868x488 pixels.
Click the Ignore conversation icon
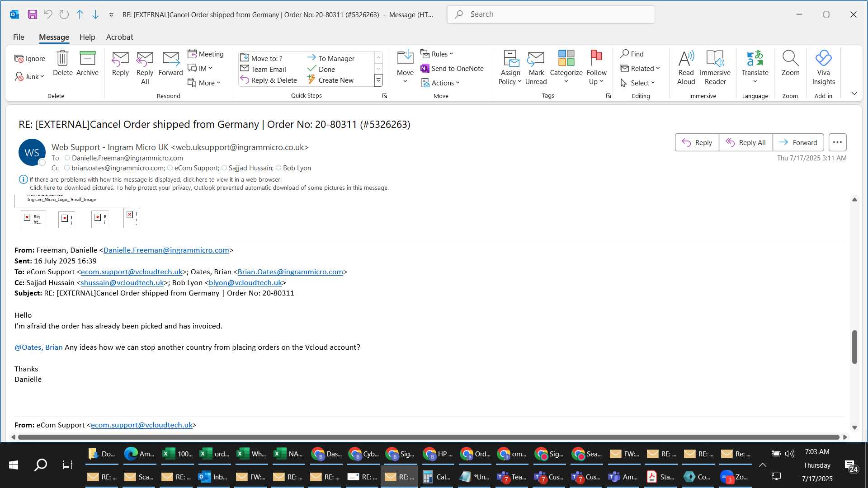(30, 58)
